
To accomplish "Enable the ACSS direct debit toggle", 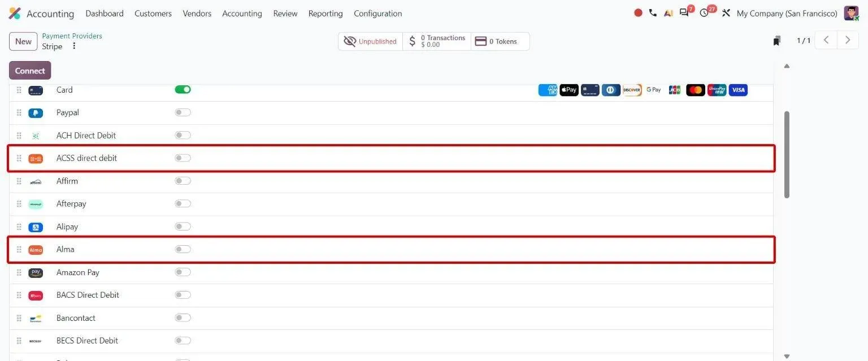I will tap(183, 158).
